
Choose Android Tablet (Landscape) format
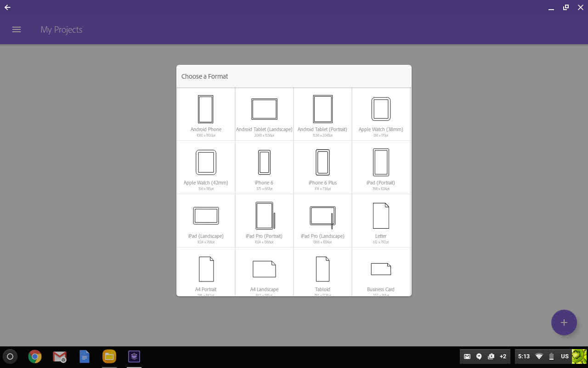264,109
